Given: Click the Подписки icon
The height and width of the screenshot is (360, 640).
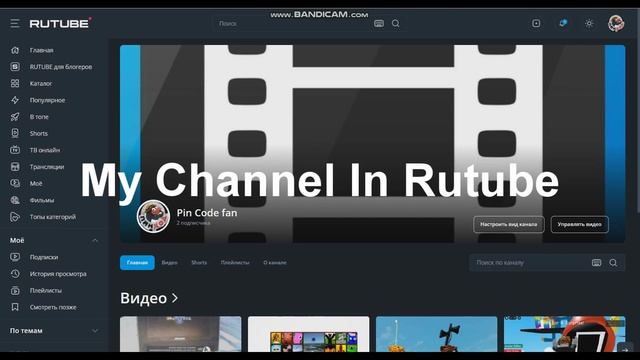Looking at the screenshot, I should pos(15,257).
